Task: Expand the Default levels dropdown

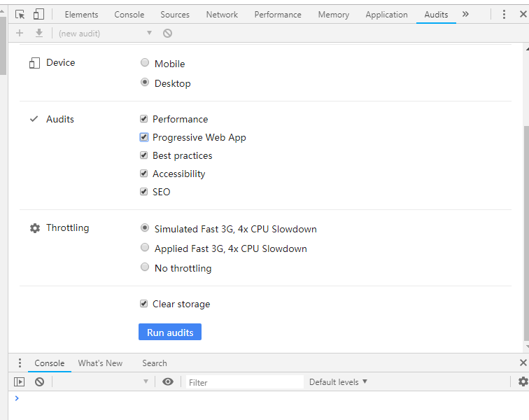Action: [338, 381]
